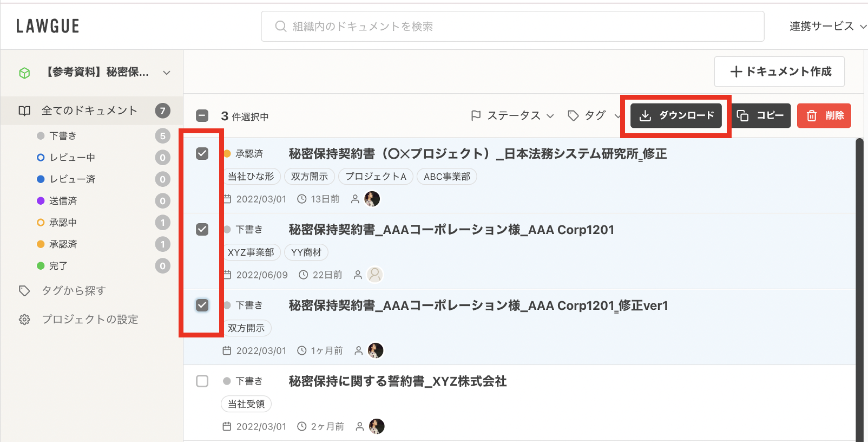Expand the 連携サービス menu
This screenshot has width=868, height=442.
[x=827, y=26]
